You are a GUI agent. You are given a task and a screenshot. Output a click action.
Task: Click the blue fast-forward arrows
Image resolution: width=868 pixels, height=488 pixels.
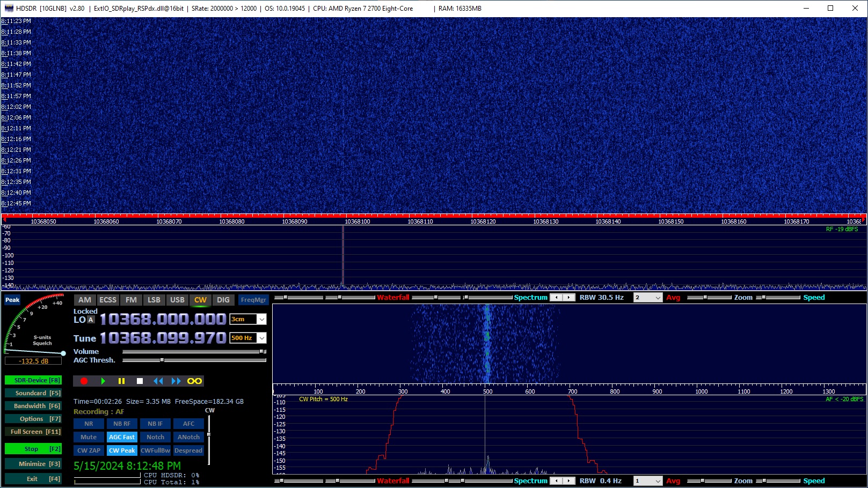pos(176,381)
